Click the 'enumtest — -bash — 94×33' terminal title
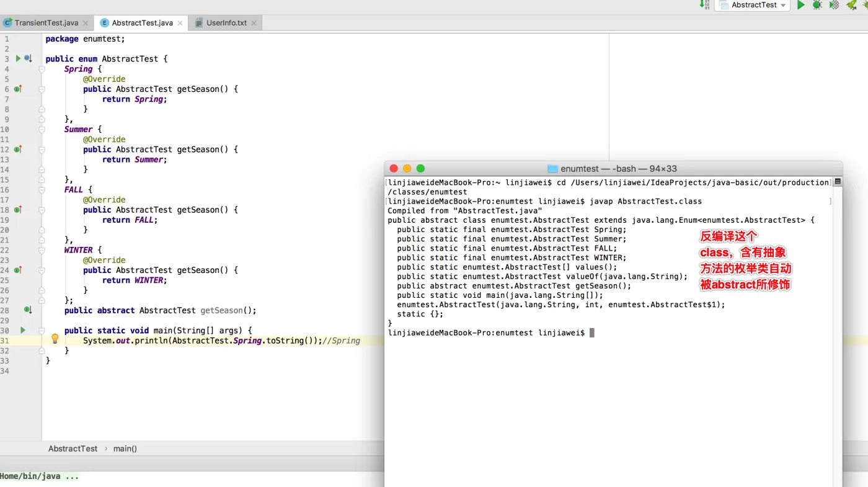Viewport: 868px width, 487px height. coord(619,169)
